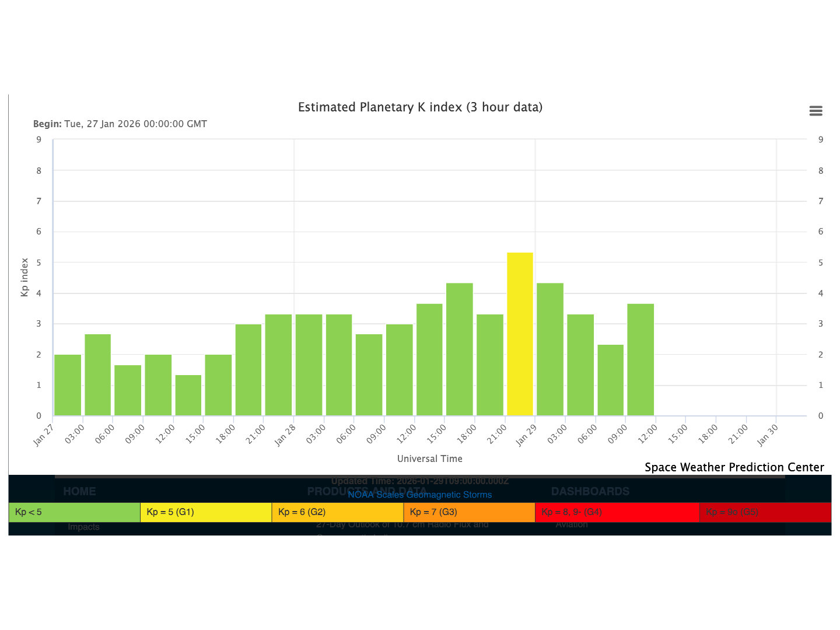Select the orange Kp = 7 (G3) swatch
The height and width of the screenshot is (630, 840).
click(x=469, y=512)
